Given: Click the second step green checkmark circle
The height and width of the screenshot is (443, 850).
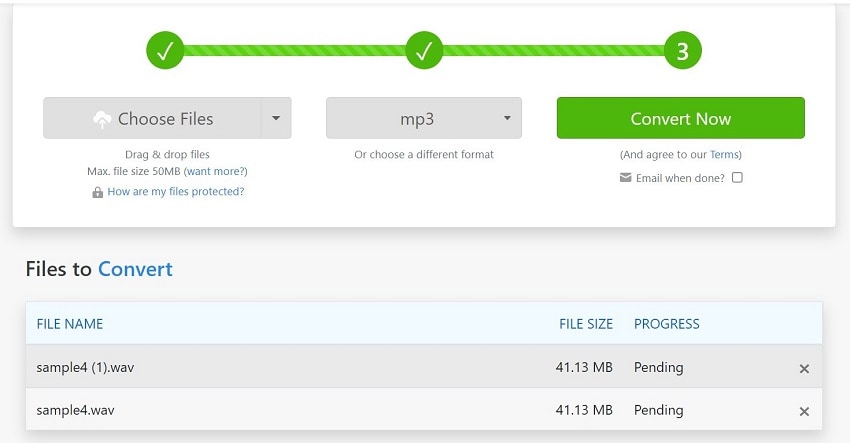Looking at the screenshot, I should point(424,51).
